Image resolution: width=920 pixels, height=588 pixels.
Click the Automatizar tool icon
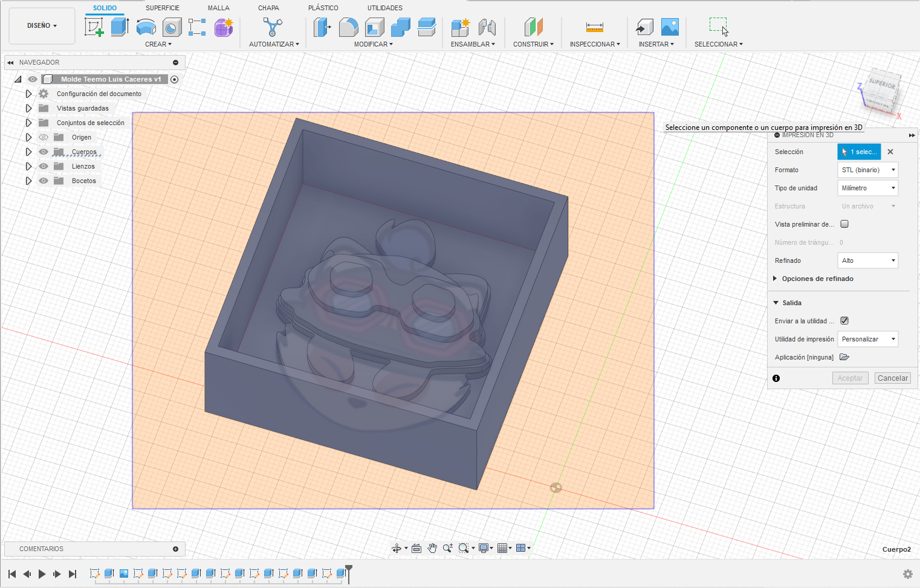[x=273, y=27]
